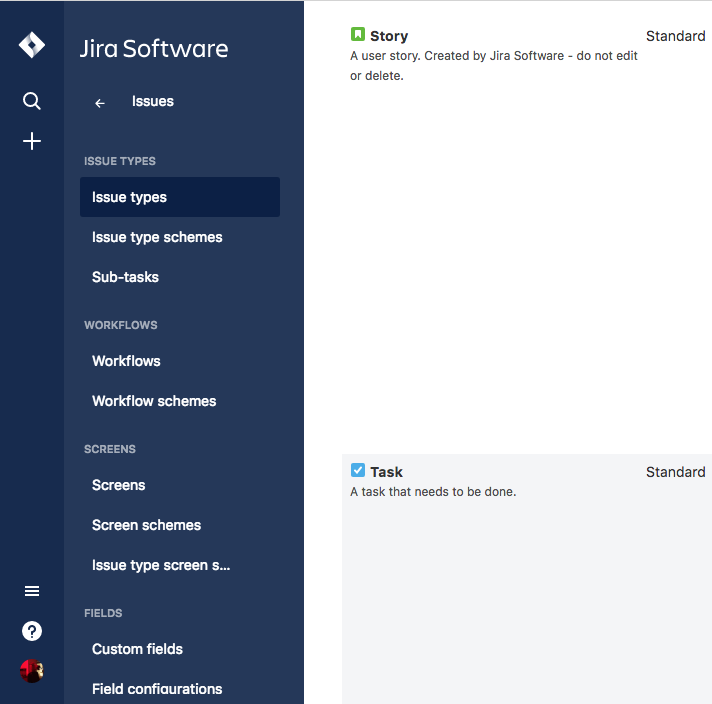Open the search magnifier icon

(x=32, y=101)
